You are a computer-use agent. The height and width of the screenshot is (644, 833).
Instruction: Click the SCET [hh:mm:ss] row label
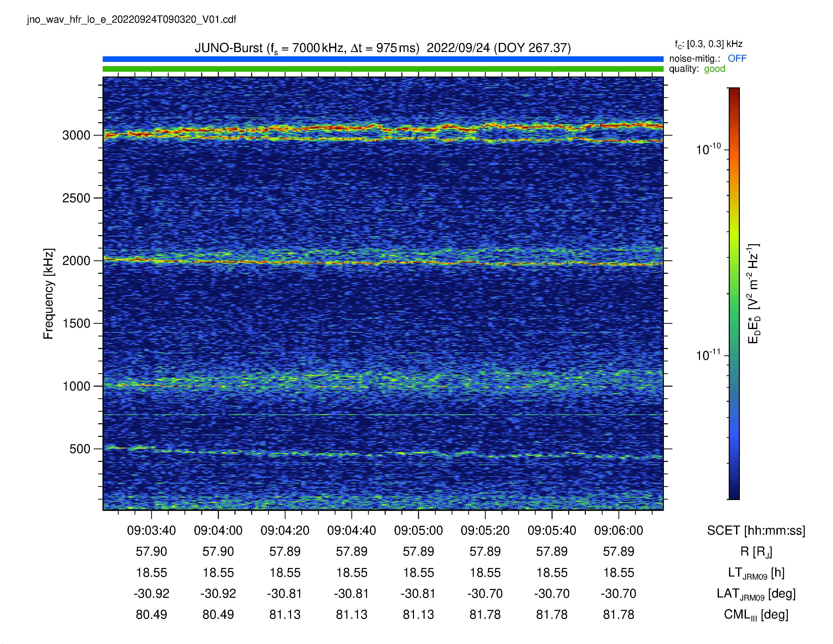point(756,530)
